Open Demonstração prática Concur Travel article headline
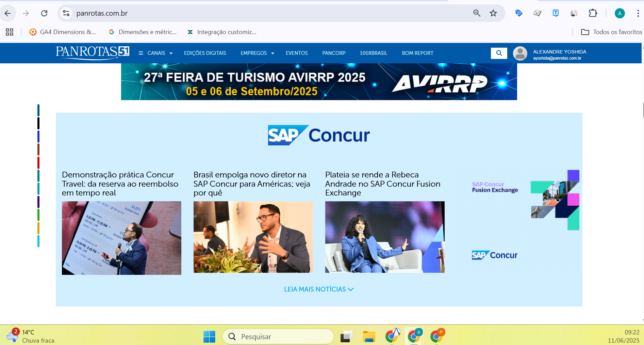Screen dimensions: 644x345 [x=120, y=184]
